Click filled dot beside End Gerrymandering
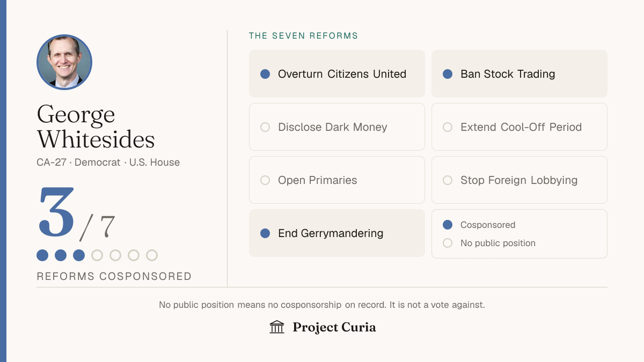This screenshot has width=644, height=362. tap(265, 233)
